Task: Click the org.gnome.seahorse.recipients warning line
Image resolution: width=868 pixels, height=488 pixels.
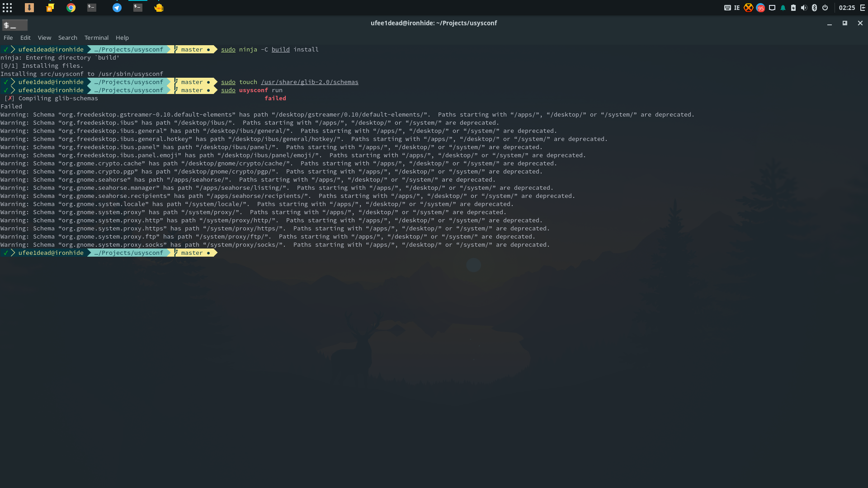Action: [288, 196]
